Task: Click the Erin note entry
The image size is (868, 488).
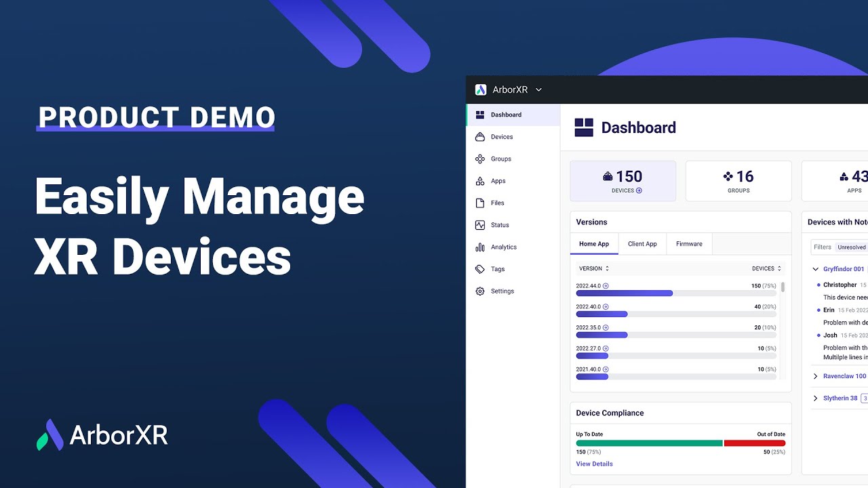Action: pyautogui.click(x=843, y=317)
